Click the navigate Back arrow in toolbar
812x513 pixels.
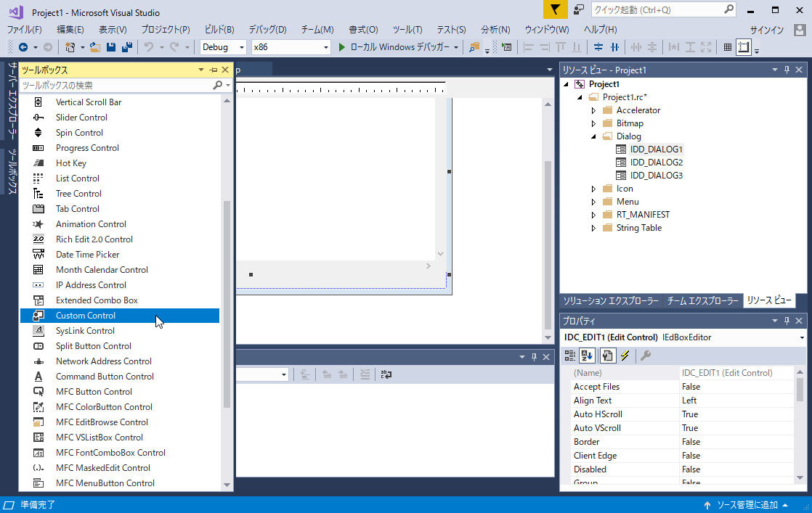point(23,47)
